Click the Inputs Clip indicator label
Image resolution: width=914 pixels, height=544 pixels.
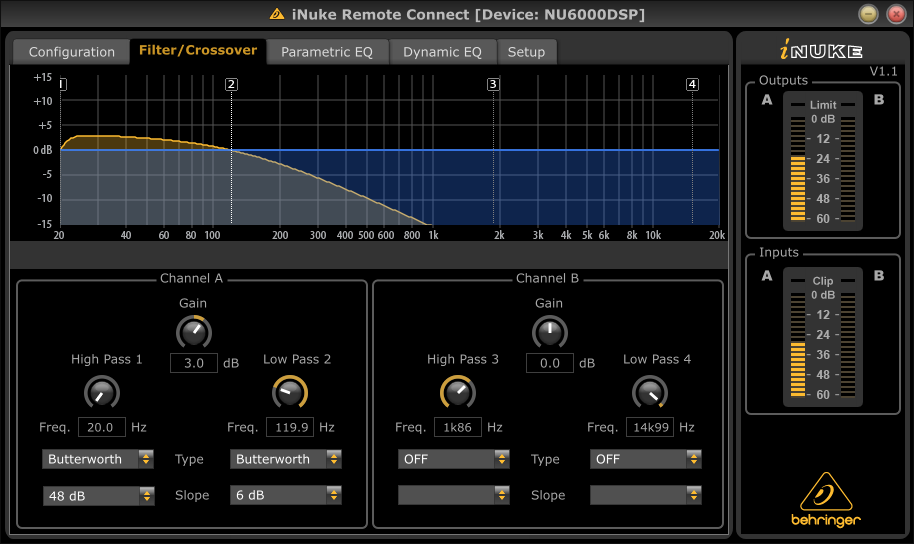click(x=823, y=281)
